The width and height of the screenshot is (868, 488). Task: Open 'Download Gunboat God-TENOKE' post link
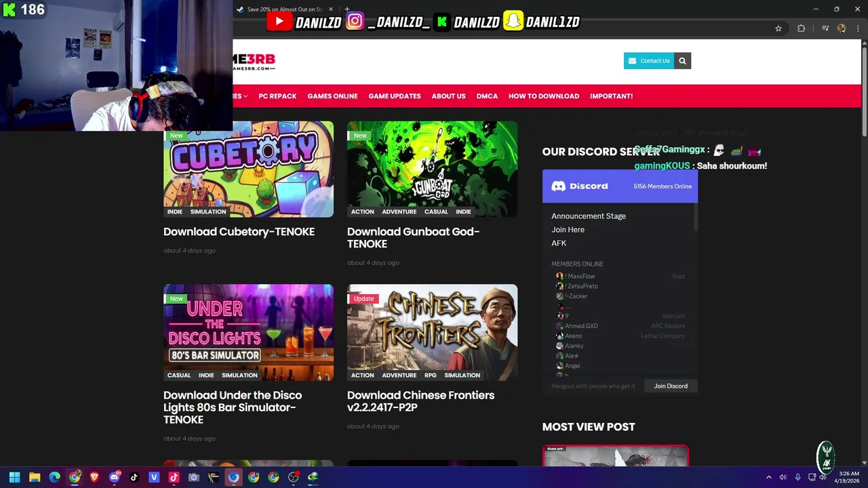pyautogui.click(x=413, y=238)
